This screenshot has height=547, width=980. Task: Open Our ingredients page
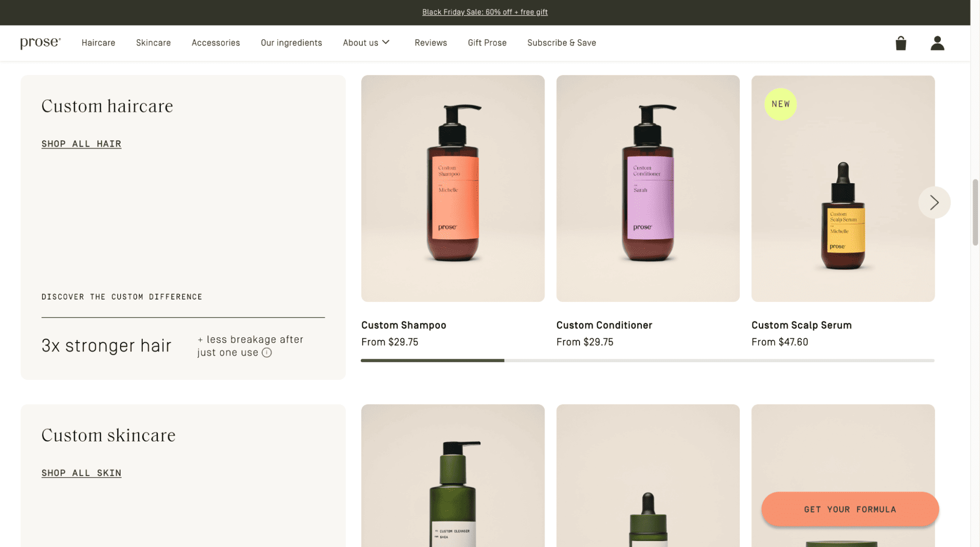pos(291,43)
